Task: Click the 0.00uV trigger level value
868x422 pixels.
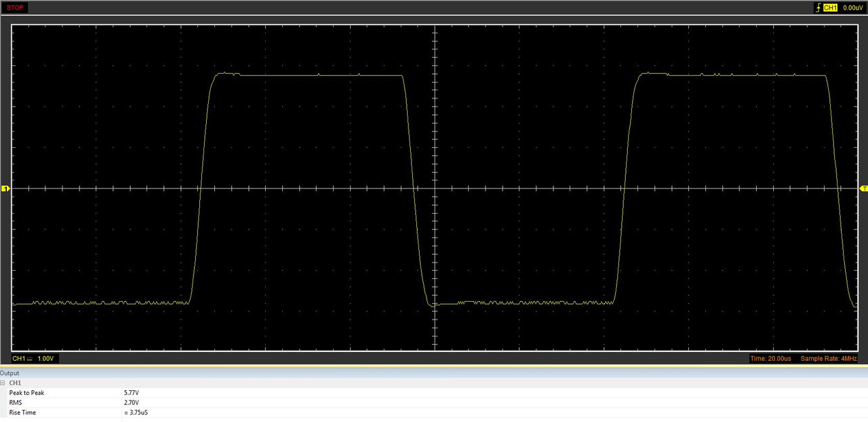Action: coord(853,8)
